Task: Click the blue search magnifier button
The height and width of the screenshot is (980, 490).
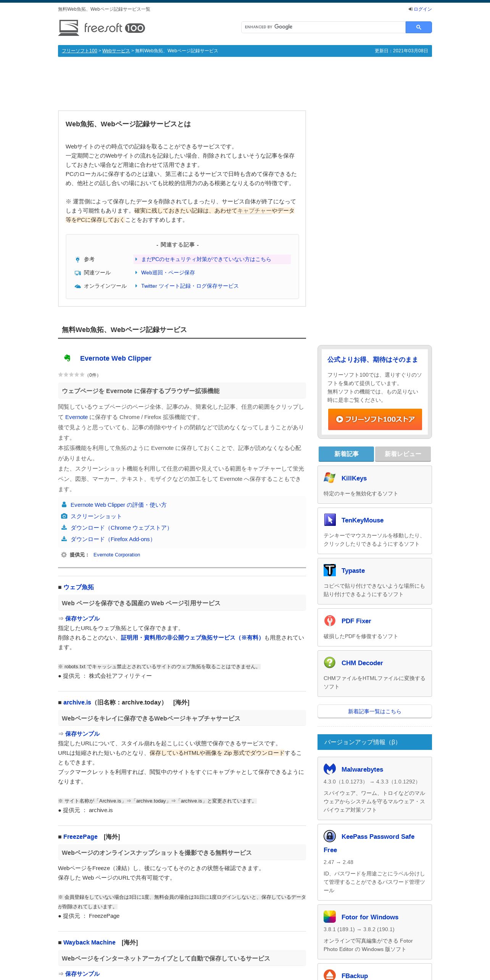Action: pyautogui.click(x=419, y=27)
